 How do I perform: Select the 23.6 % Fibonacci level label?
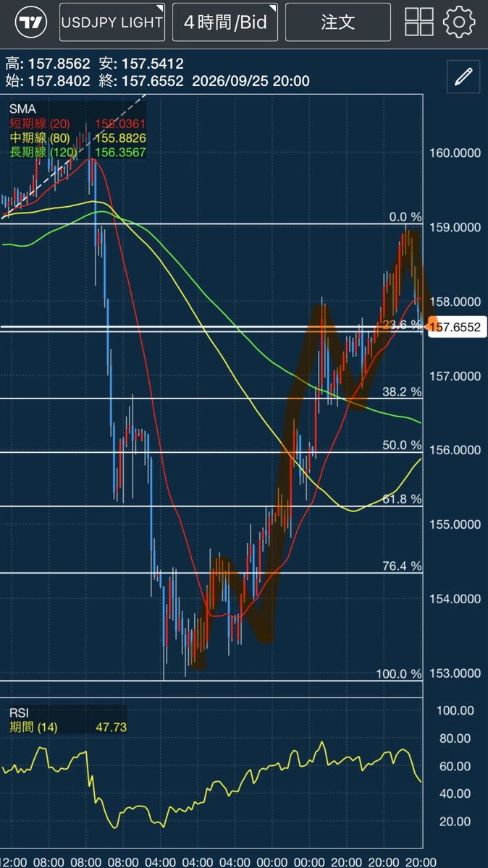click(x=402, y=325)
